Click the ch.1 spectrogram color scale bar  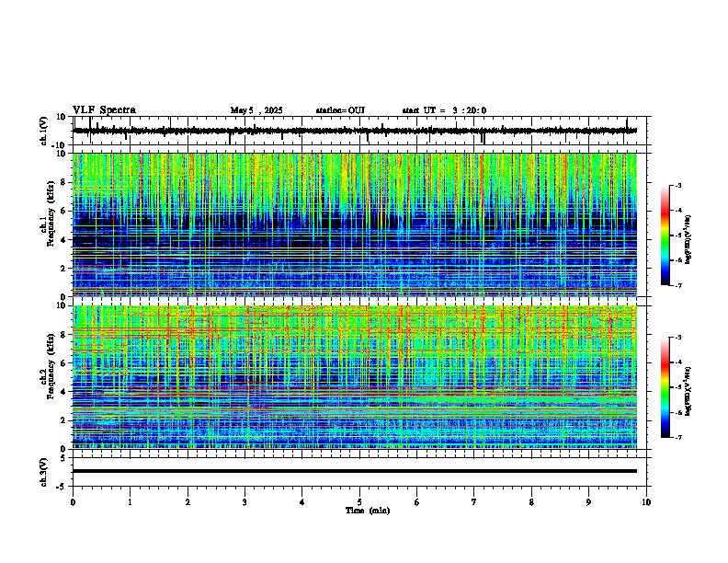[x=665, y=236]
